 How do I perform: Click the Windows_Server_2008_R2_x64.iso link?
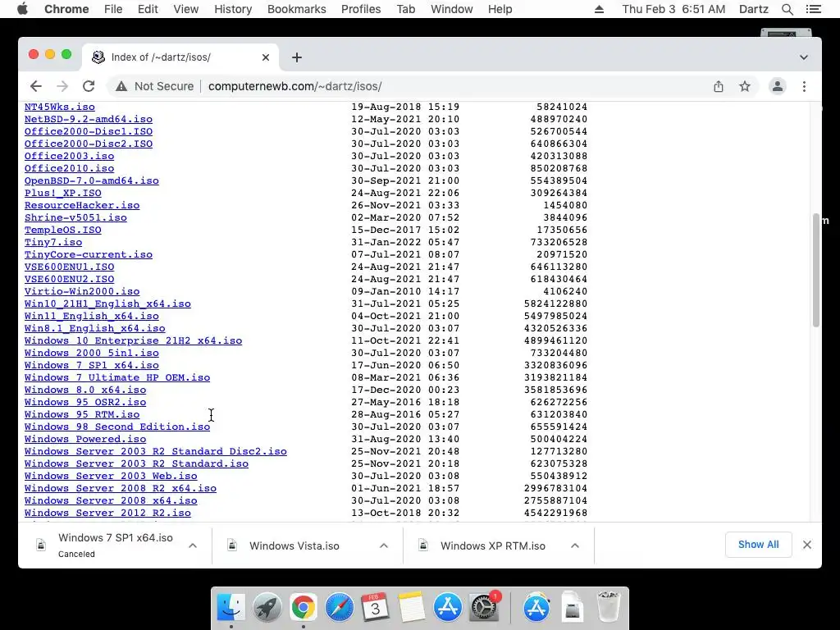tap(121, 489)
